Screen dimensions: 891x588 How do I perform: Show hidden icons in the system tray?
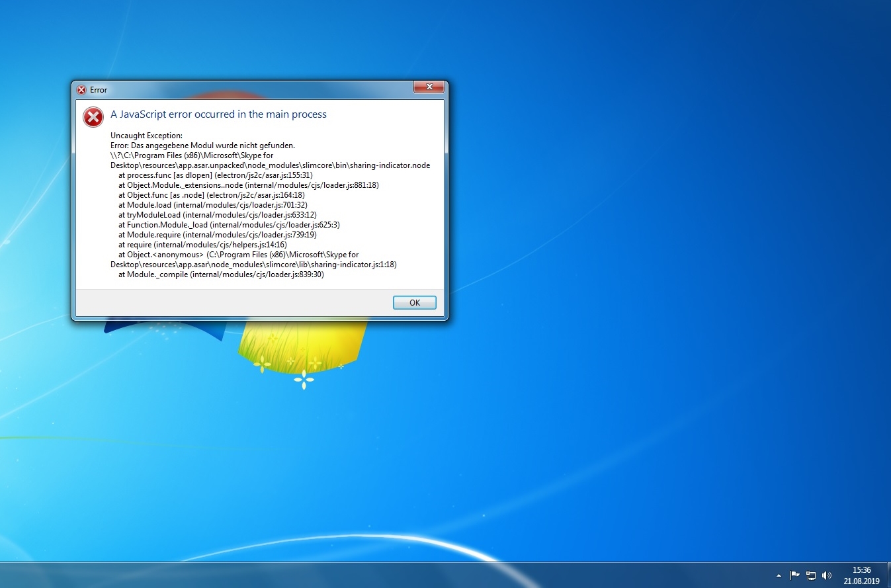pos(779,575)
